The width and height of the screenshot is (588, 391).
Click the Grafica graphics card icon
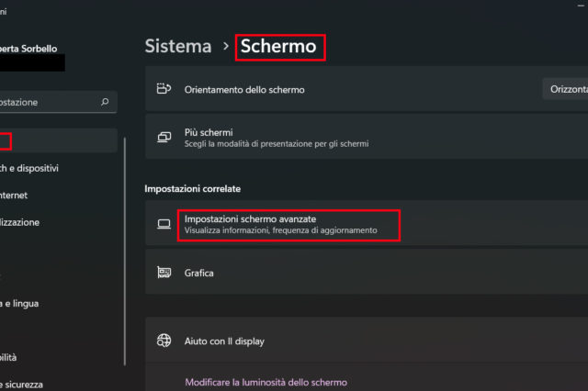[164, 273]
